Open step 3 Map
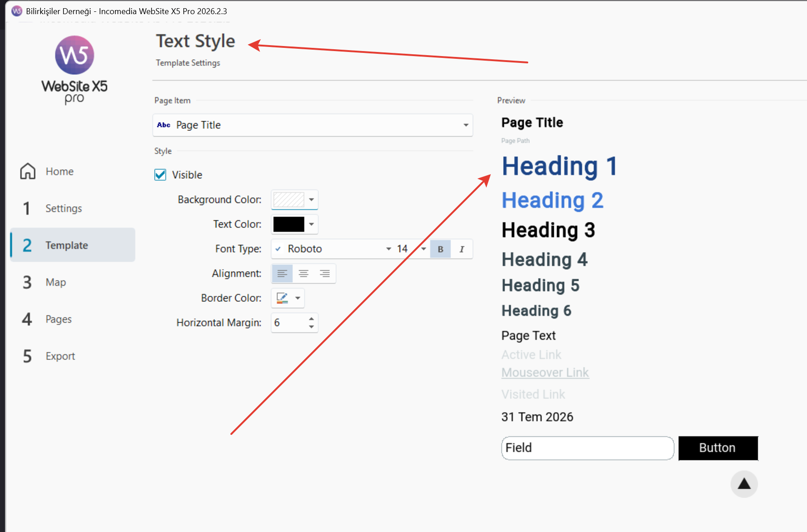This screenshot has width=807, height=532. coord(73,282)
